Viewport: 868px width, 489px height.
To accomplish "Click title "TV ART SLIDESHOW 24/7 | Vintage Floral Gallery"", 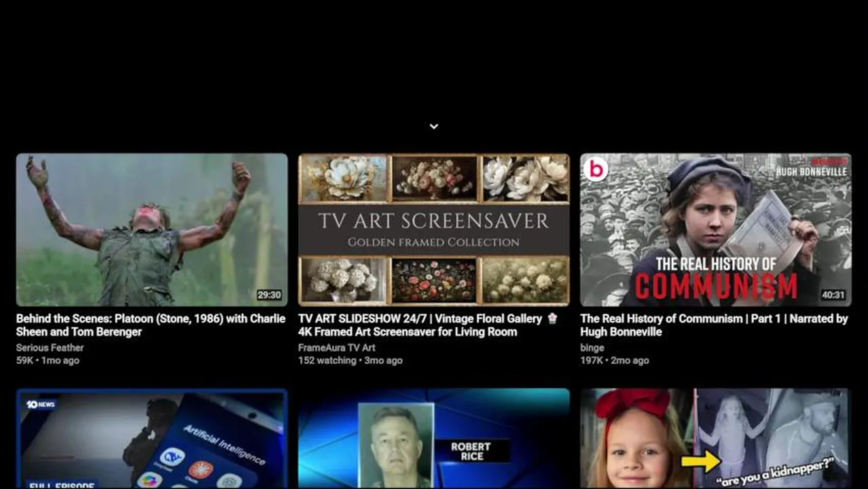I will (x=428, y=325).
